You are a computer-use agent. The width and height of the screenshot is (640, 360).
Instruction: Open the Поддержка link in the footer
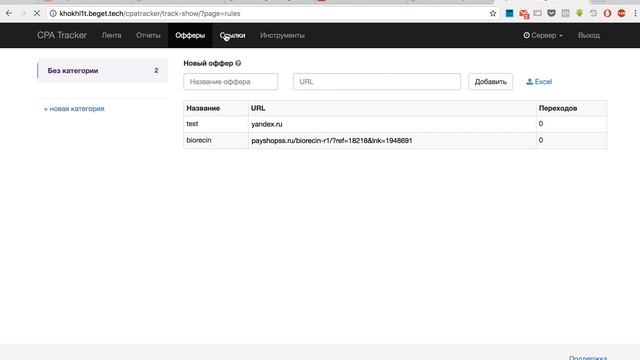tap(588, 358)
